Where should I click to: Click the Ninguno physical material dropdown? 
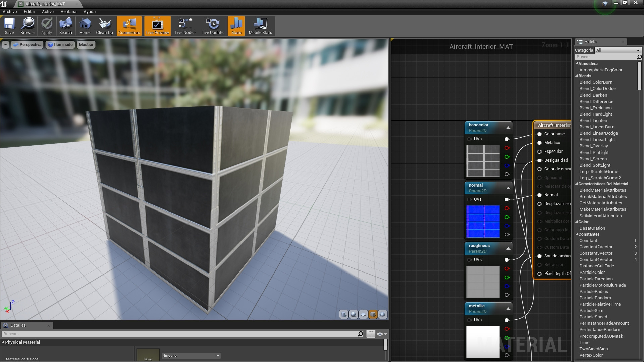[191, 355]
